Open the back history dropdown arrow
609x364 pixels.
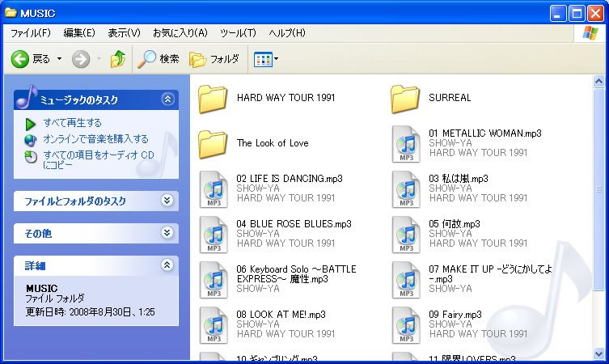[x=59, y=59]
